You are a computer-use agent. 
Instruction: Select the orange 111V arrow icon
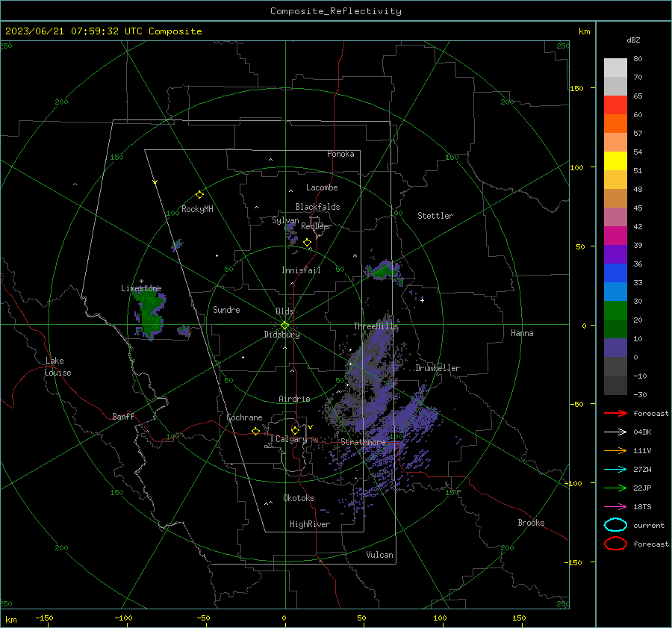pyautogui.click(x=615, y=450)
